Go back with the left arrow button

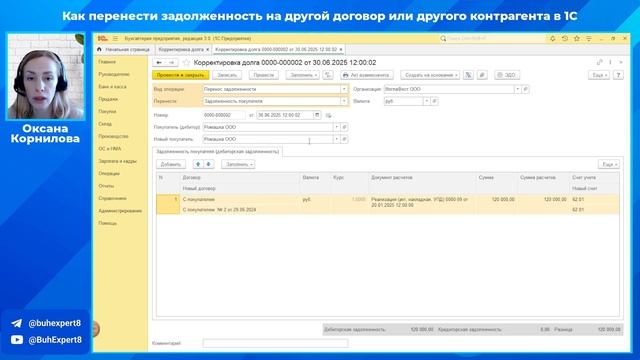pyautogui.click(x=159, y=62)
